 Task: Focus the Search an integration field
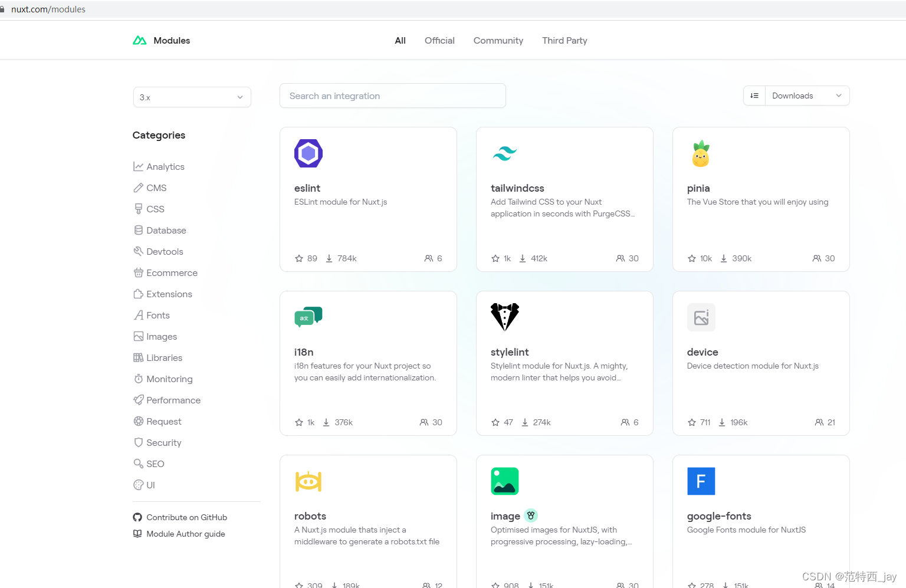tap(392, 96)
